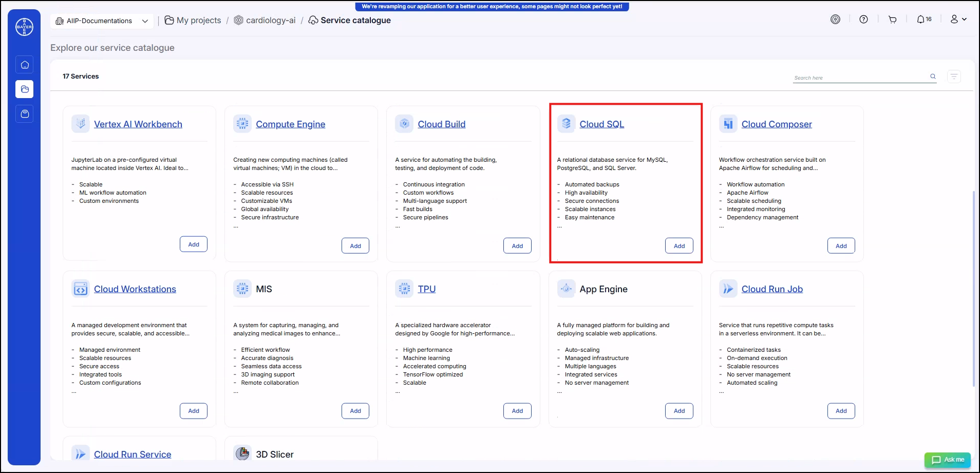Select Service catalogue breadcrumb
Image resolution: width=980 pixels, height=473 pixels.
pyautogui.click(x=350, y=21)
